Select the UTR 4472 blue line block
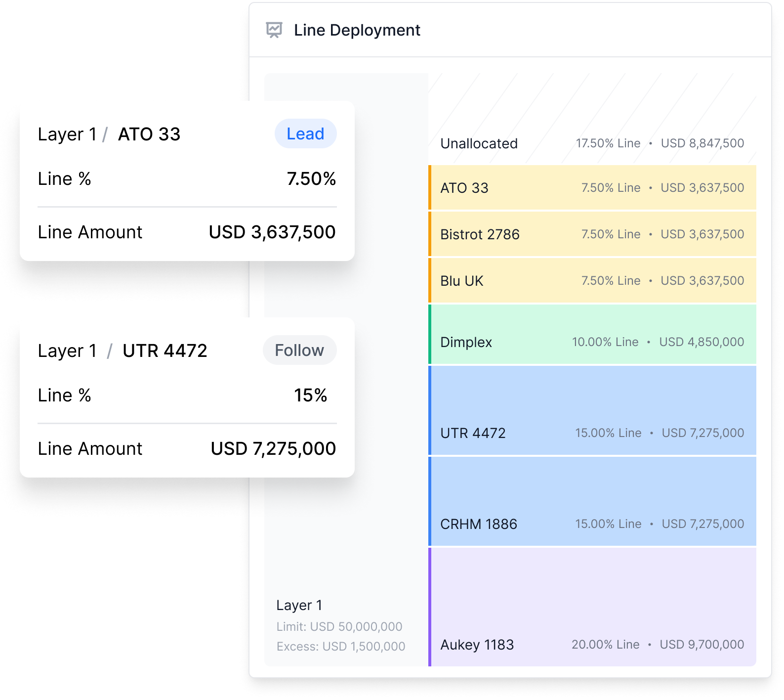 592,410
